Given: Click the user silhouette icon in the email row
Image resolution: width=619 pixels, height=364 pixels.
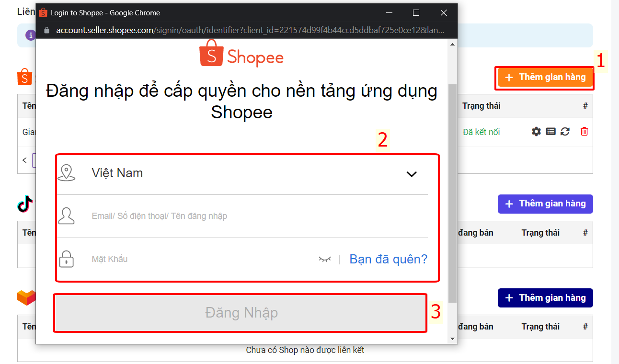Looking at the screenshot, I should click(x=66, y=216).
